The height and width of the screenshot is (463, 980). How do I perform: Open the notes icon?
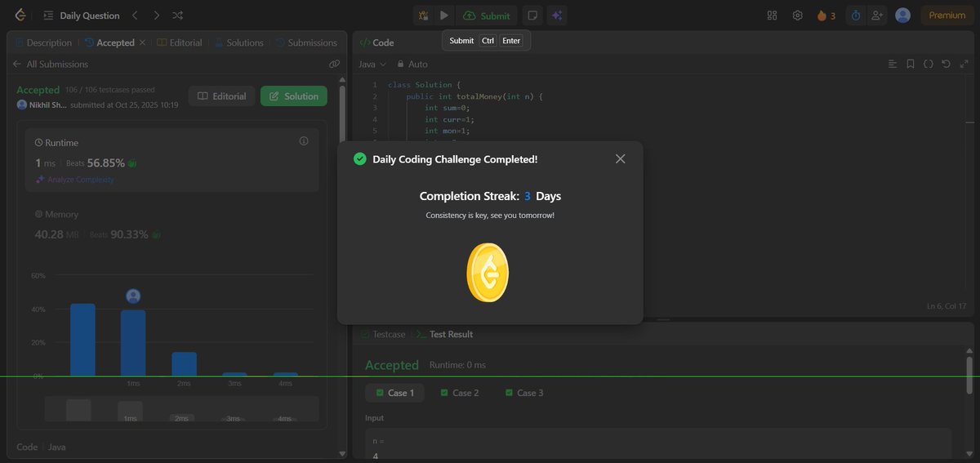coord(532,16)
